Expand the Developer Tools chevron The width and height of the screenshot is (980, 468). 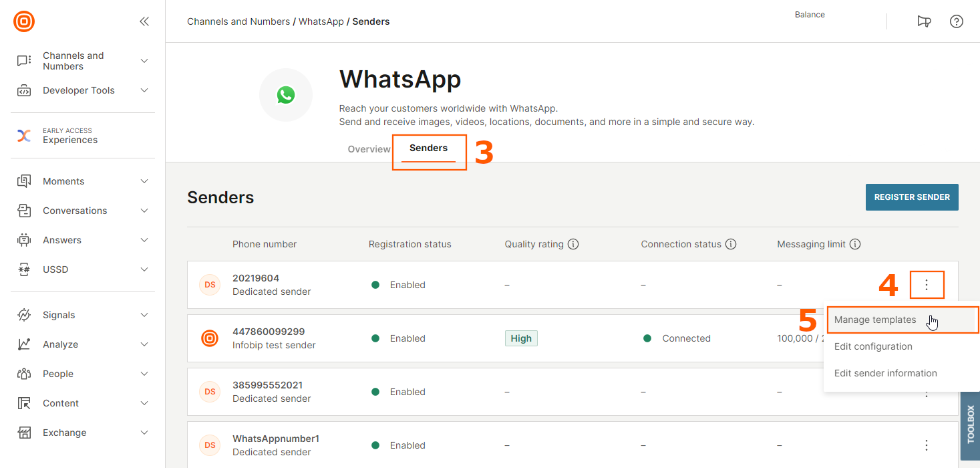144,90
